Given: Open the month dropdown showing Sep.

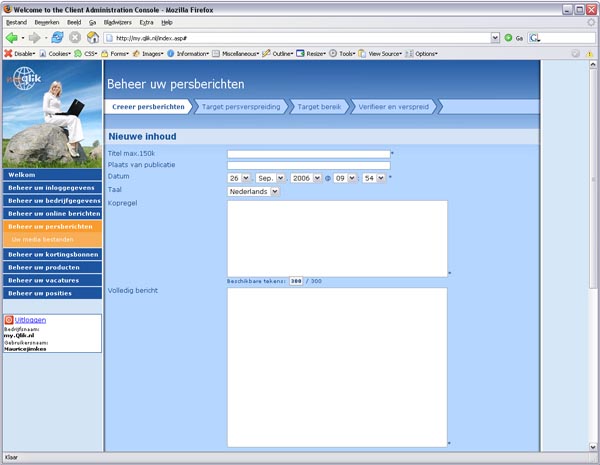Looking at the screenshot, I should pyautogui.click(x=270, y=177).
